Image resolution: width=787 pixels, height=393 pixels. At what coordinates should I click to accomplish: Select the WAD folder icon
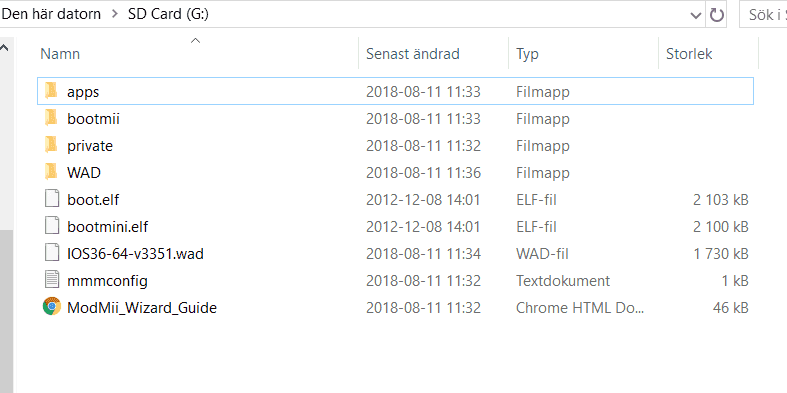[51, 173]
